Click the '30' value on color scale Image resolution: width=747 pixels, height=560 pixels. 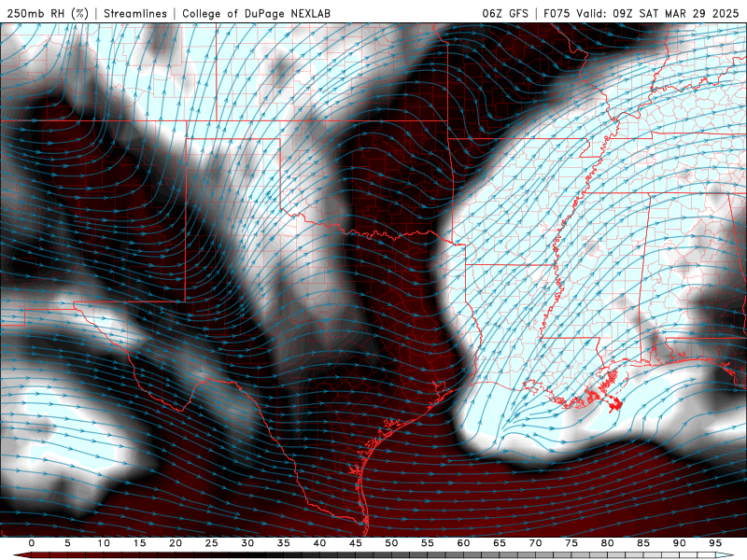pos(247,543)
